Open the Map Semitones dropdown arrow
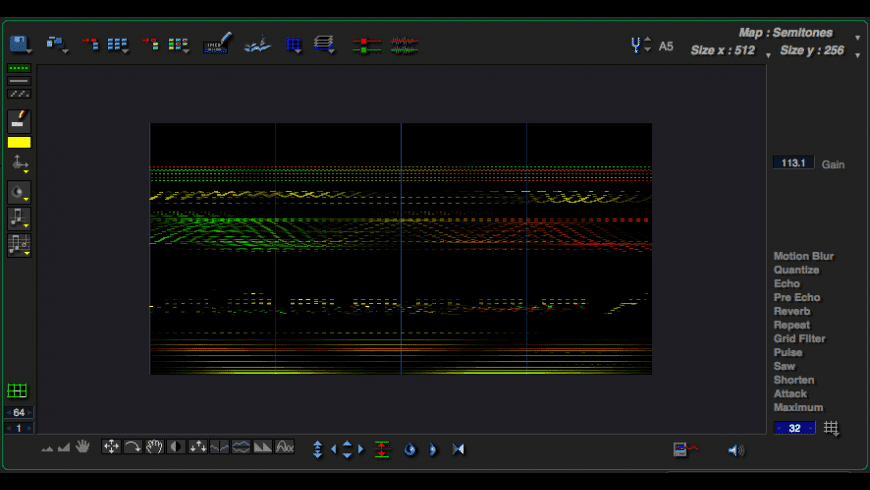870x490 pixels. coord(857,37)
